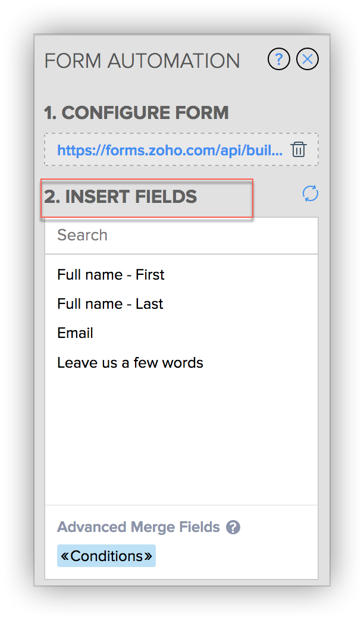Close the Form Automation panel

coord(307,59)
